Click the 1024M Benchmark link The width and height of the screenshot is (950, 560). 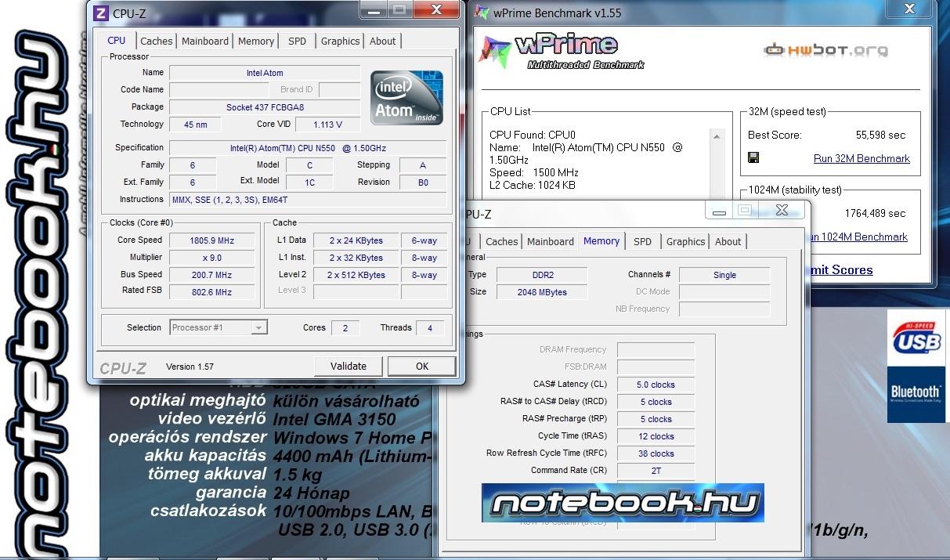coord(858,237)
